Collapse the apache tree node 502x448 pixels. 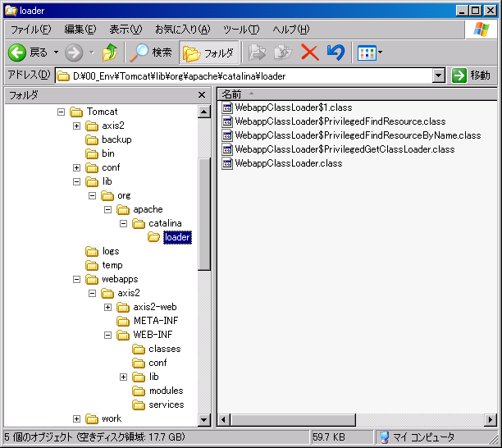coord(108,210)
